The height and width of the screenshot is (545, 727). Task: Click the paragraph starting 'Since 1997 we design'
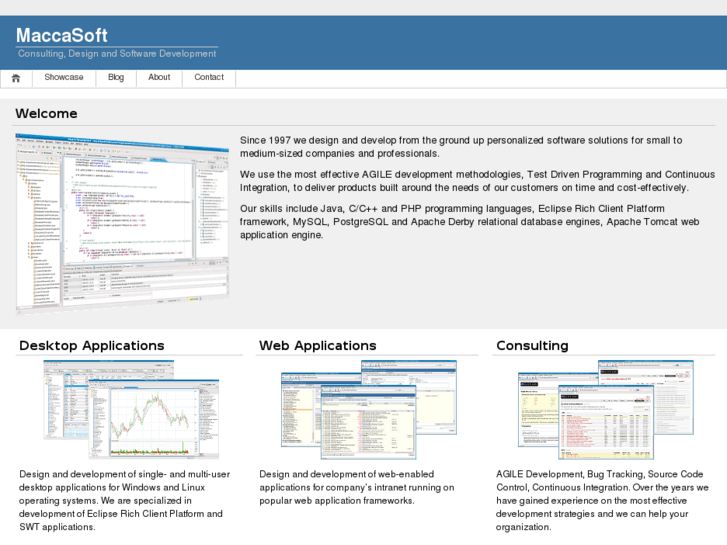tap(461, 147)
